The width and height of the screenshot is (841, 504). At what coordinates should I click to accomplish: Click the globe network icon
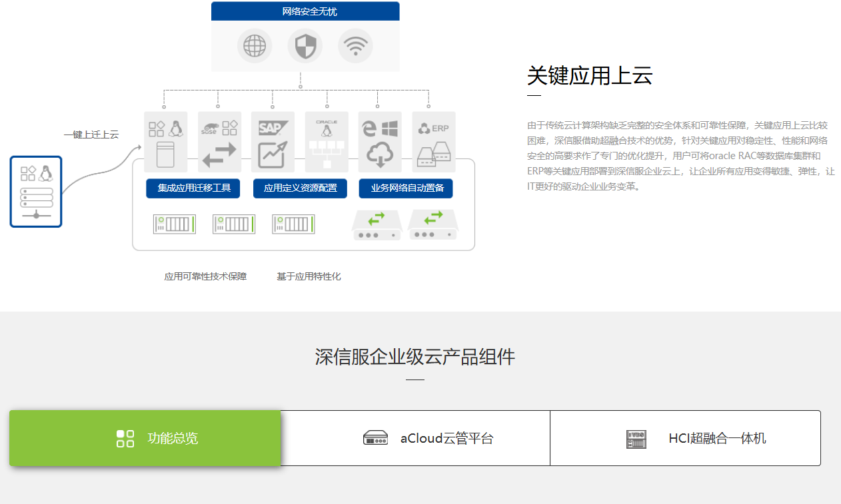255,47
